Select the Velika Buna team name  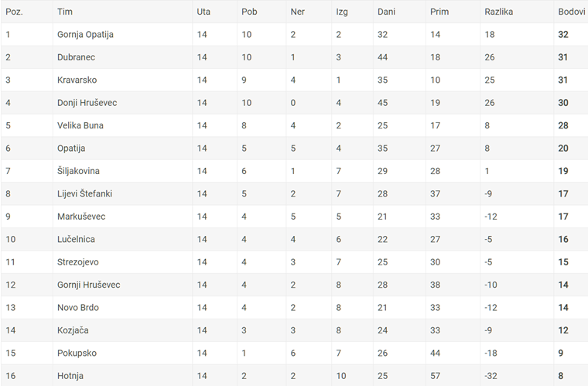click(80, 125)
